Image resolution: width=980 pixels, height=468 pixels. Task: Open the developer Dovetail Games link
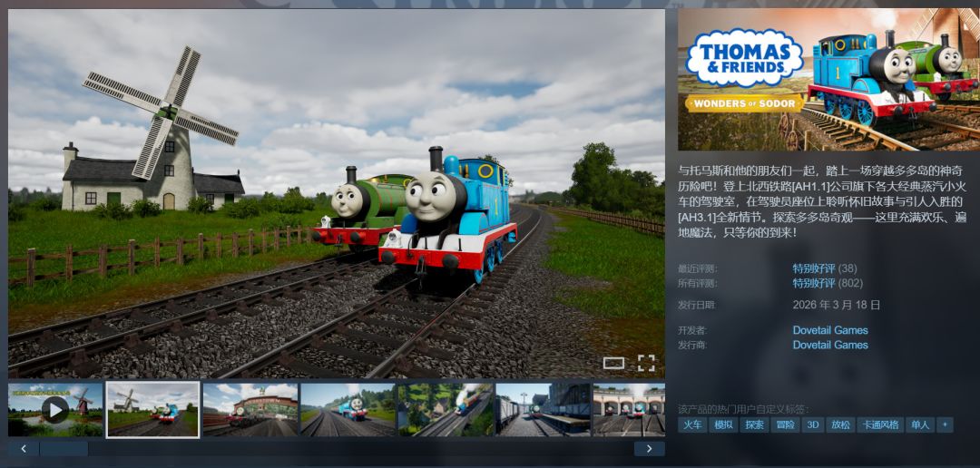point(830,330)
